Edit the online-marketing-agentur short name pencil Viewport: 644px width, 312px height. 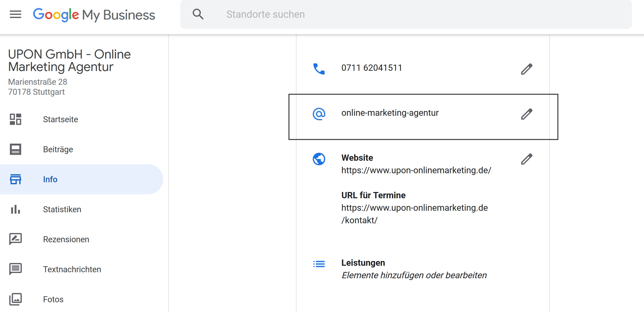click(527, 114)
